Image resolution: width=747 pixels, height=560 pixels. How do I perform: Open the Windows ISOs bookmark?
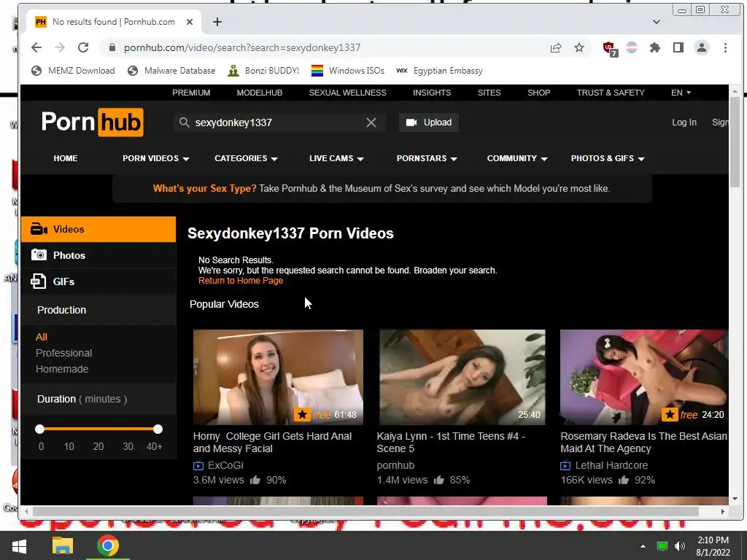click(348, 71)
